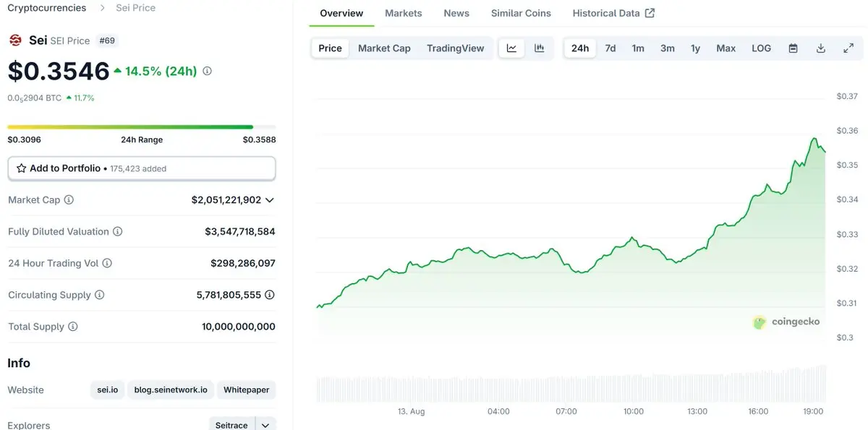Click the price peak near $0.36
Viewport: 868px width, 430px height.
click(814, 138)
